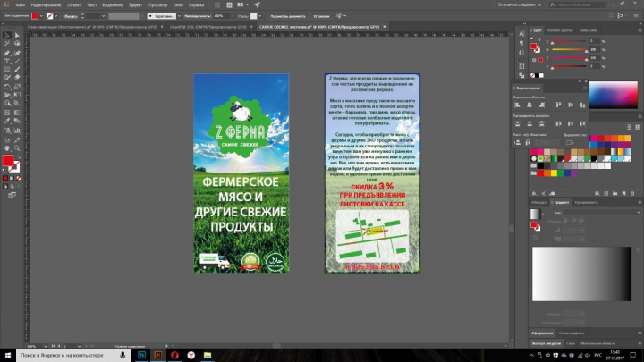The image size is (644, 362).
Task: Open new color group folder icon in Swatches
Action: click(x=614, y=193)
